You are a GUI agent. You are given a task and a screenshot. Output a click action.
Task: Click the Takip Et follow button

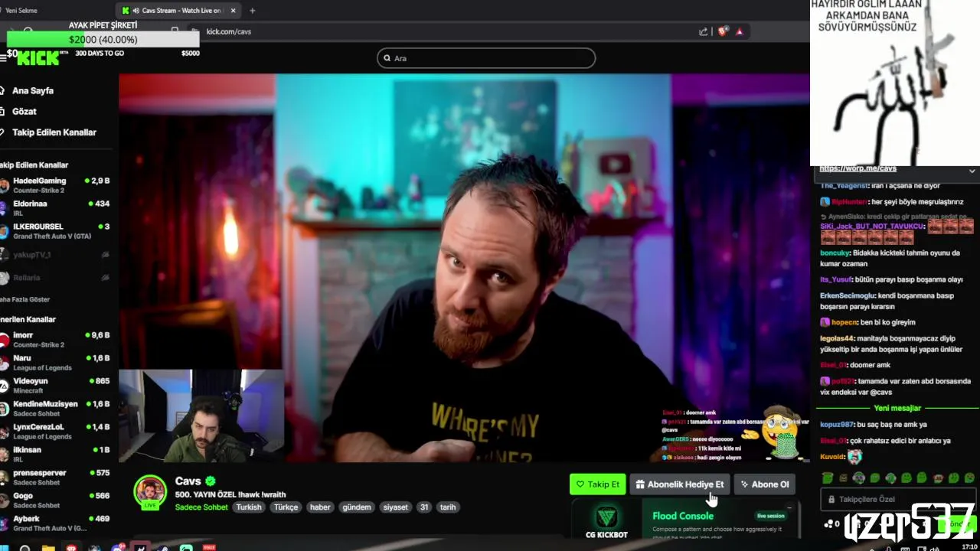point(597,484)
